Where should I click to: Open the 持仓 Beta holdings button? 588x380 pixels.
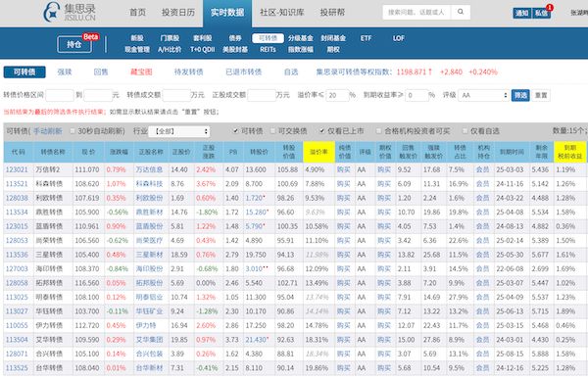click(74, 44)
